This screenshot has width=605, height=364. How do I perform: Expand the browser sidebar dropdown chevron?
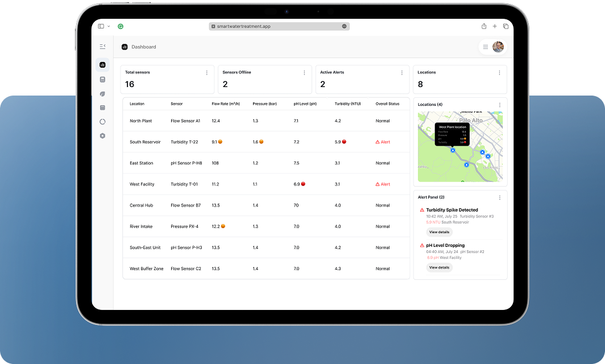coord(109,26)
